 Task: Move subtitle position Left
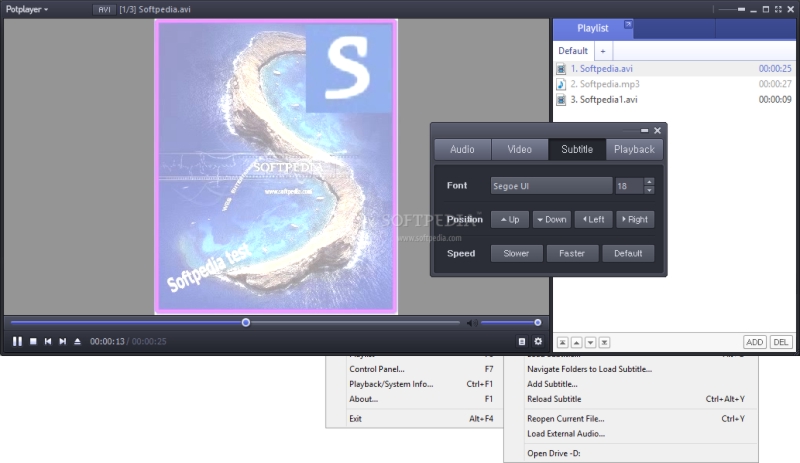[x=593, y=220]
